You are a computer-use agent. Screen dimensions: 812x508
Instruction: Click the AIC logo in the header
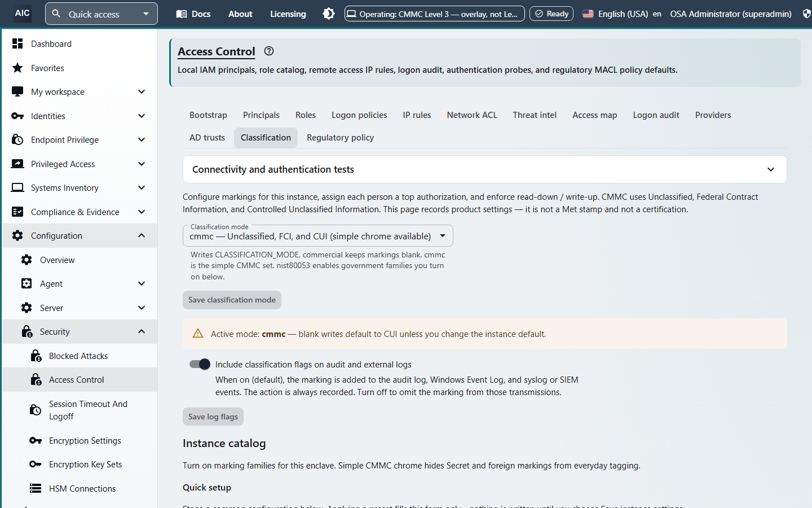(23, 13)
